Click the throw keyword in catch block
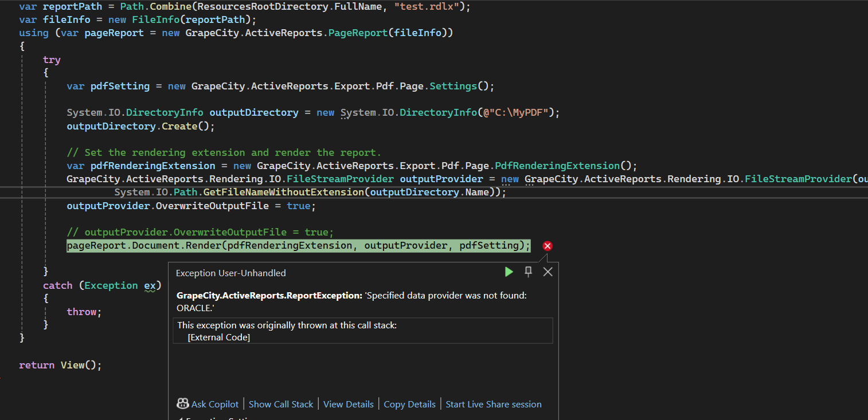The image size is (868, 420). tap(81, 312)
